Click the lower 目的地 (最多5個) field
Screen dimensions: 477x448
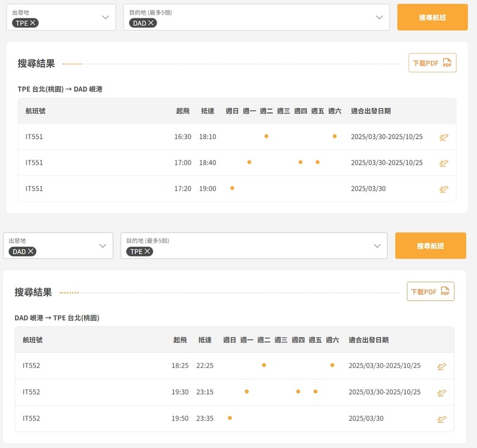point(254,246)
